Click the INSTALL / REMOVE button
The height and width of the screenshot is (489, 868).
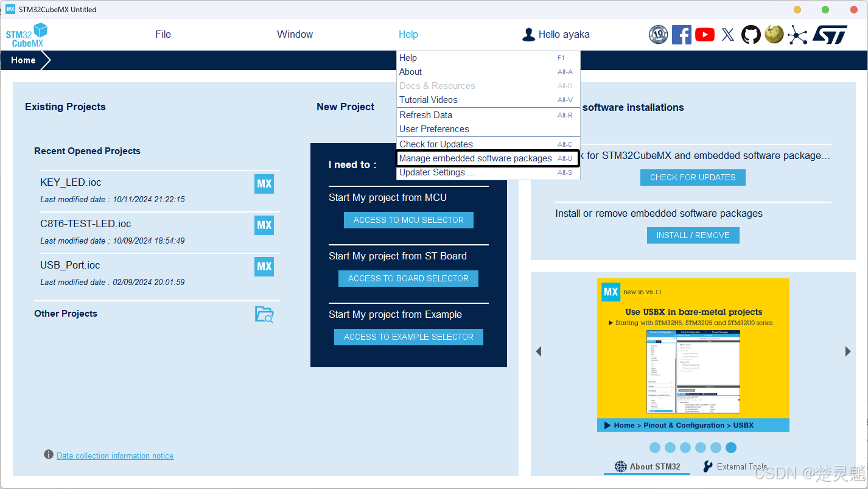coord(693,235)
